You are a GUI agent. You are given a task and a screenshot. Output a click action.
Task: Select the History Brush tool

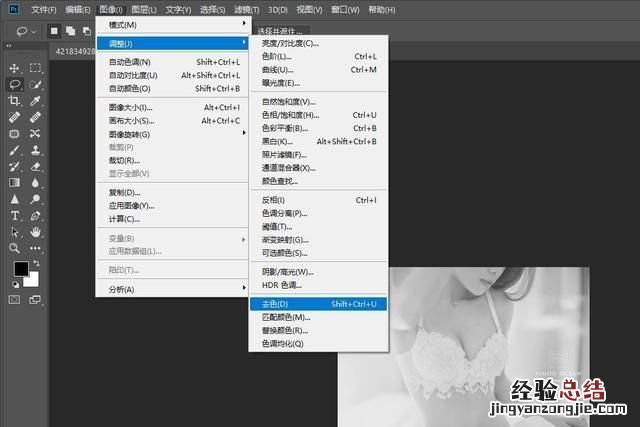click(x=14, y=167)
